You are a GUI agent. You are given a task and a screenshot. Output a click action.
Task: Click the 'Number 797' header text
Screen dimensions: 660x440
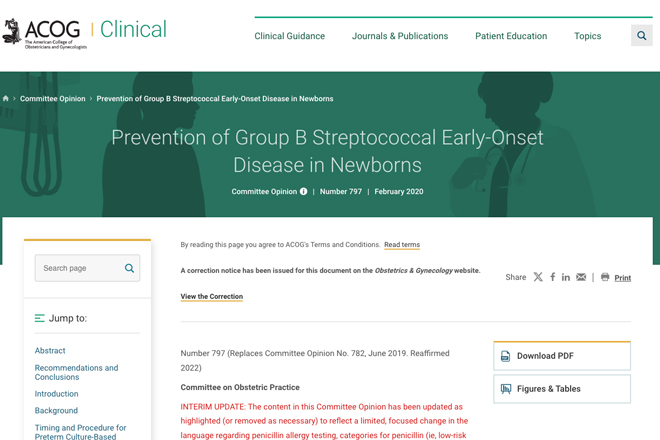point(341,192)
